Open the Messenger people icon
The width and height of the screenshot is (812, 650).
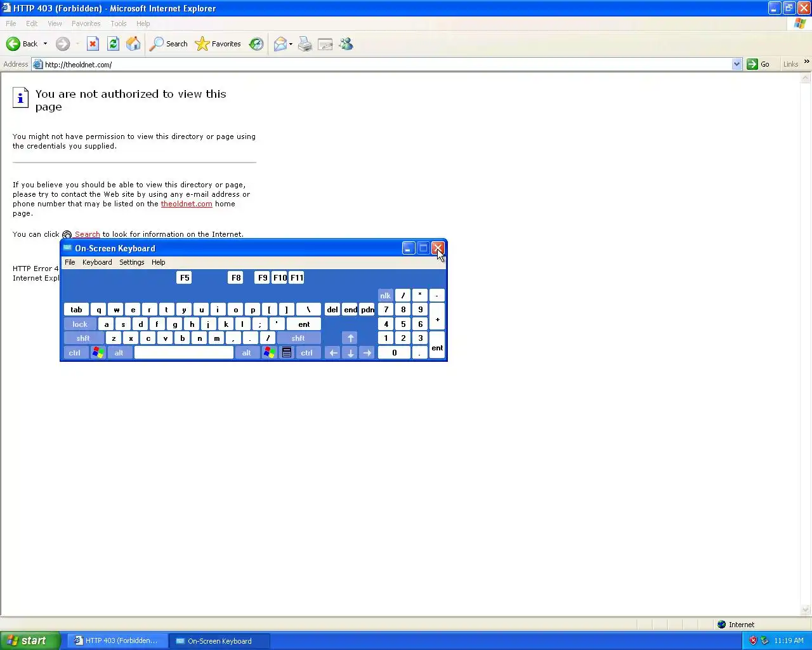346,44
